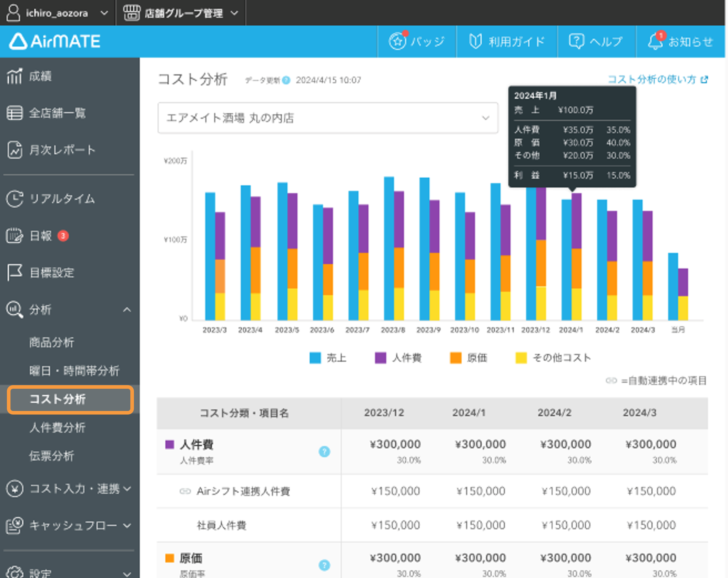Expand the ichiro_aozora account dropdown arrow
Viewport: 728px width, 578px height.
104,13
